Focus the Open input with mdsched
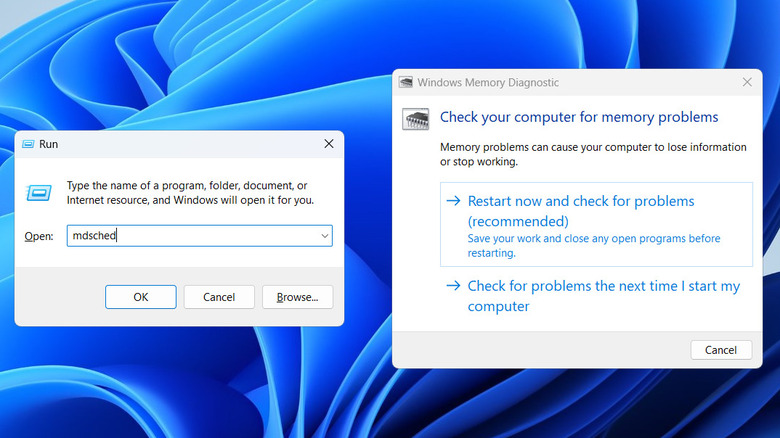The height and width of the screenshot is (438, 780). (199, 236)
